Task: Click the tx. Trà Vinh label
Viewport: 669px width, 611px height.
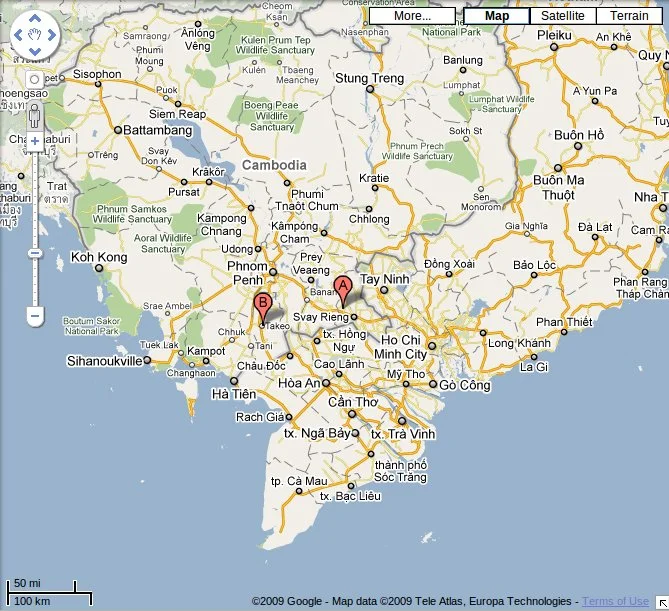Action: pos(403,434)
